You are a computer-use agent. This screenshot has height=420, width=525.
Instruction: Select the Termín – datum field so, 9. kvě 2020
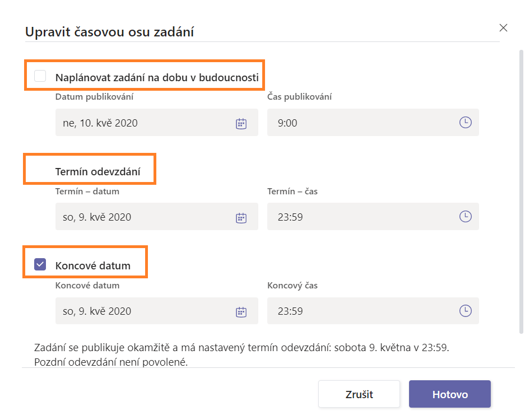pos(157,217)
